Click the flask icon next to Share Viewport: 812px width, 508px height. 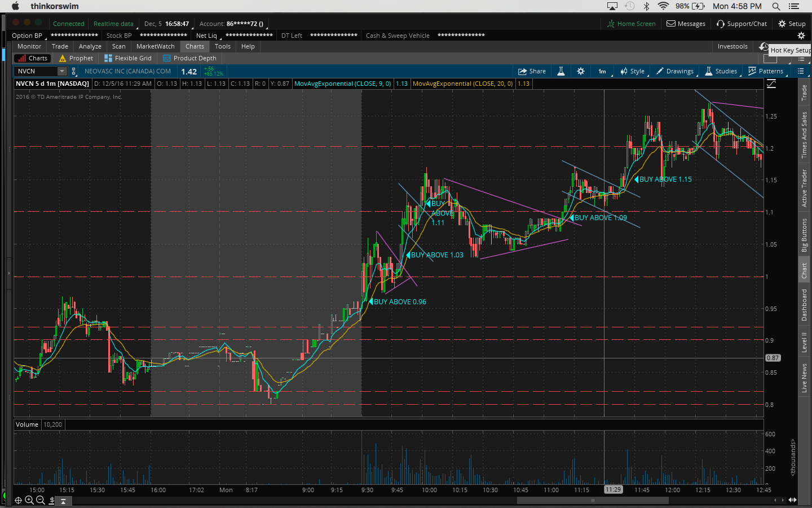pos(561,71)
